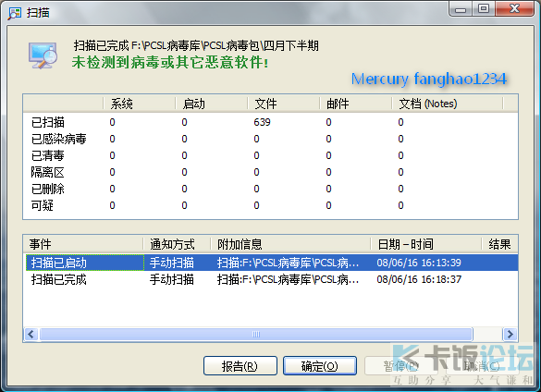Close the scan window
The image size is (541, 392).
tap(514, 8)
